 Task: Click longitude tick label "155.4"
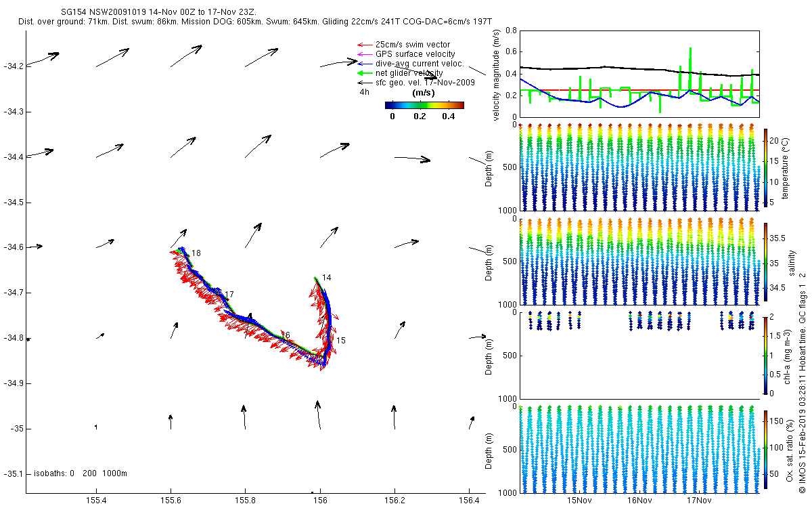click(96, 500)
